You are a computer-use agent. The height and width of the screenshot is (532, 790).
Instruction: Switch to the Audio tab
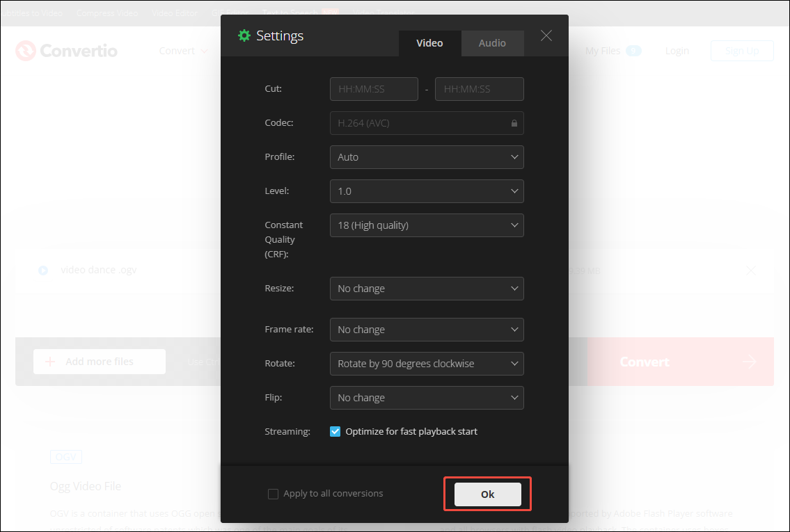[492, 43]
